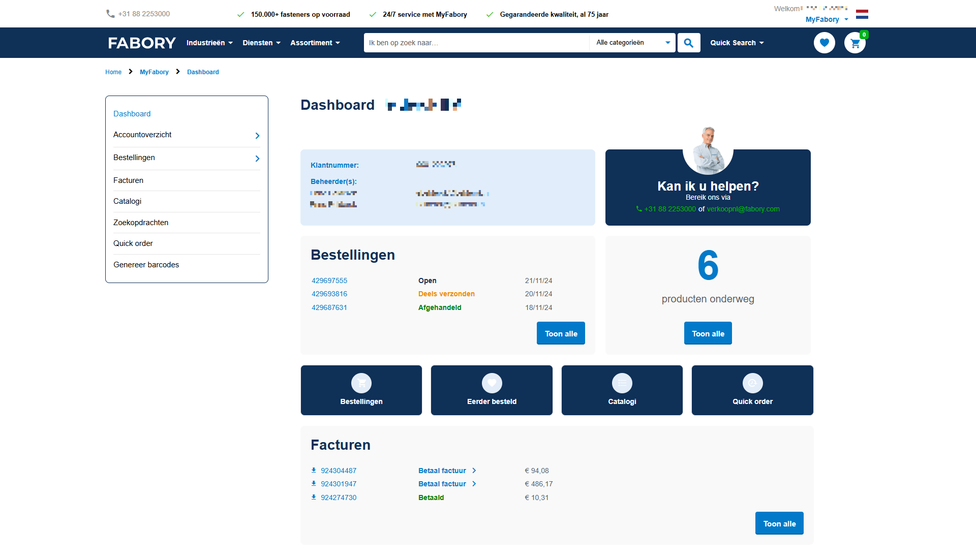Download invoice 924304487 via its download icon
Viewport: 976px width, 560px height.
(x=314, y=471)
